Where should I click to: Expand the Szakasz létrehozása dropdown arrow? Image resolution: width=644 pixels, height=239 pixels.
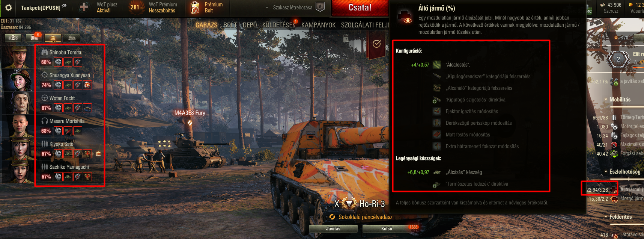point(267,8)
